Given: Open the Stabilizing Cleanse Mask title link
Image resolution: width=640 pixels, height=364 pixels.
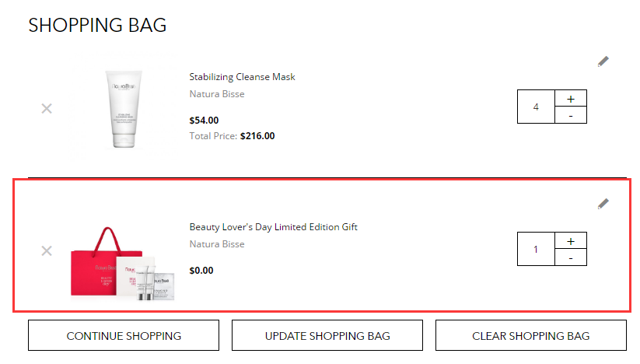Looking at the screenshot, I should [x=242, y=77].
